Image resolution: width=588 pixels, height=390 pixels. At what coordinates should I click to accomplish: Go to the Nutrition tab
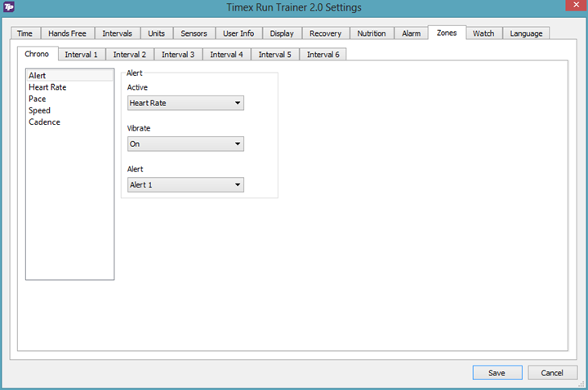(372, 33)
